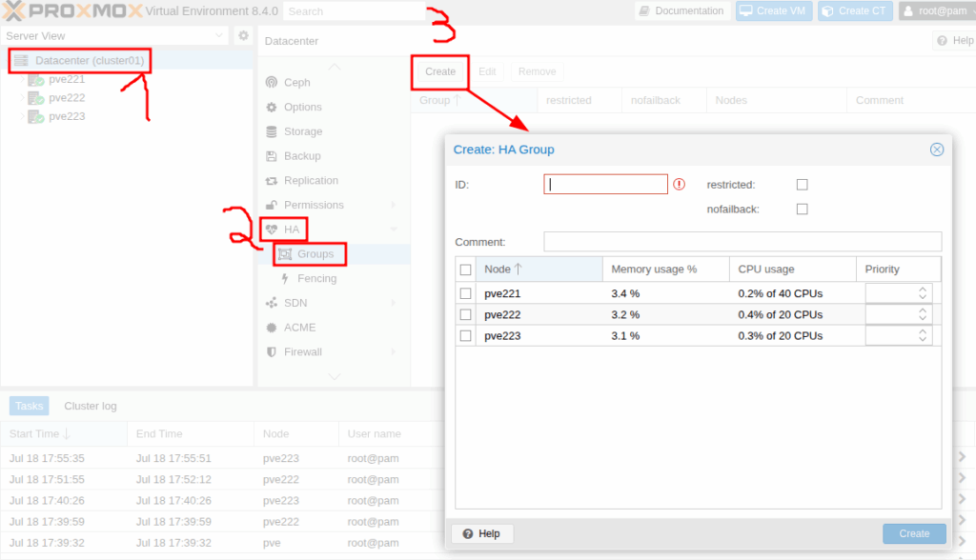Open the Replication menu item

tap(334, 180)
